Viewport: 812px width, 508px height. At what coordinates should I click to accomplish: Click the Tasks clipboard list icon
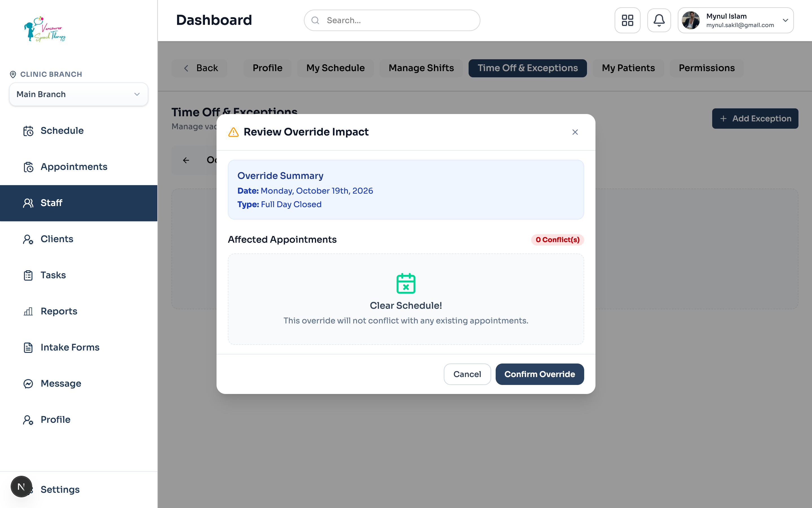tap(28, 275)
